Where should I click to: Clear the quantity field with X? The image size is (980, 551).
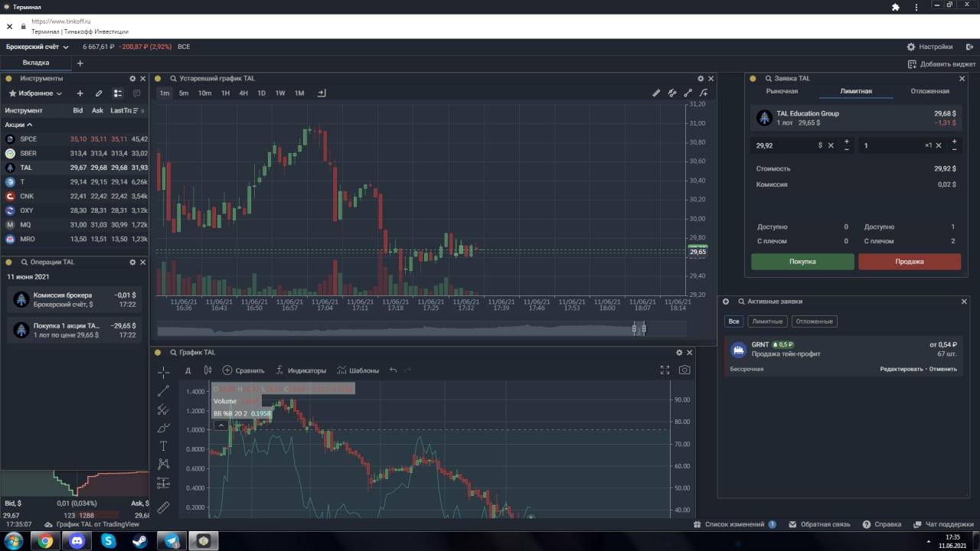939,145
